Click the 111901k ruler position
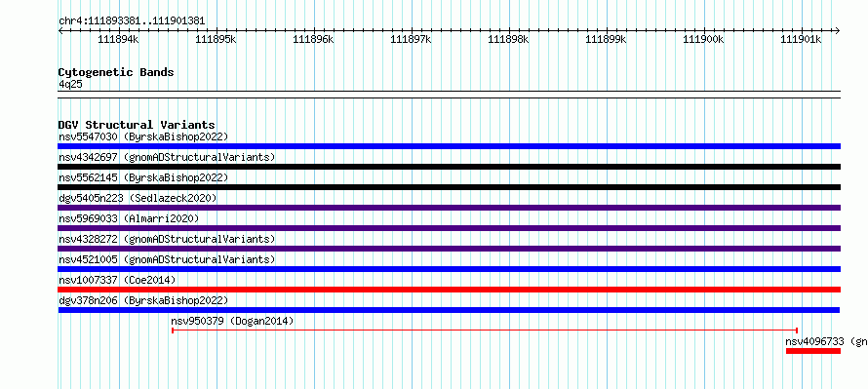Image resolution: width=868 pixels, height=389 pixels. point(801,39)
